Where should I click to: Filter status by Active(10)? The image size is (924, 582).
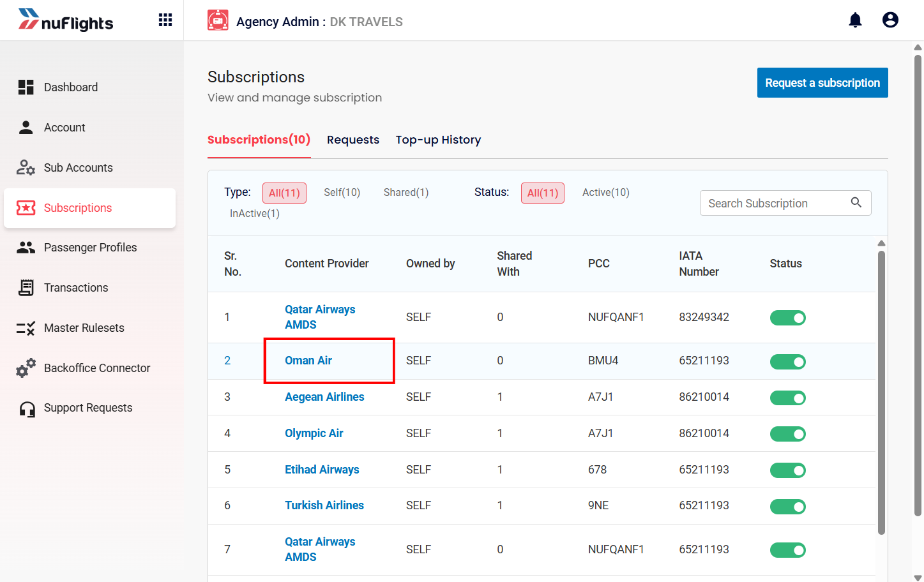(606, 192)
